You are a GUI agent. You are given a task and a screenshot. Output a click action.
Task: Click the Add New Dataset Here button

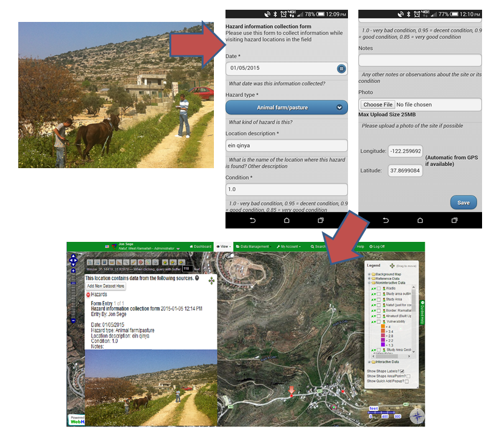[x=106, y=286]
